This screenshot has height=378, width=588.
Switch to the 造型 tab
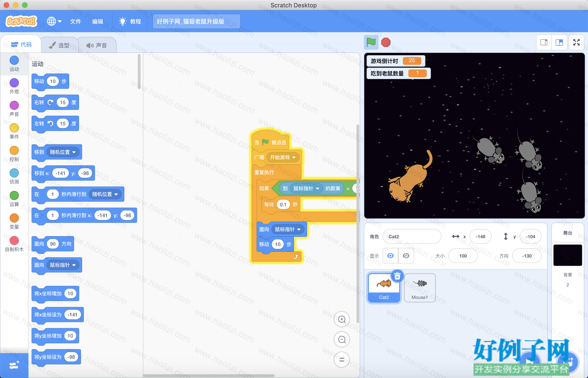coord(59,45)
